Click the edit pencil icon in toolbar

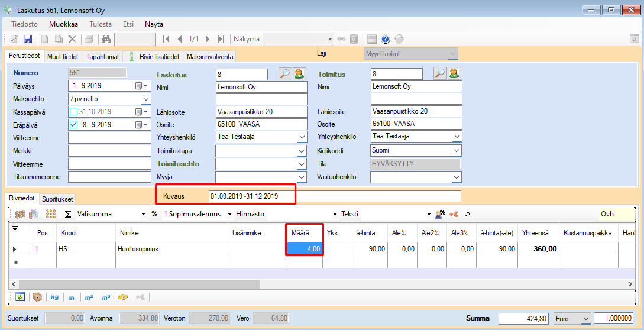click(14, 39)
